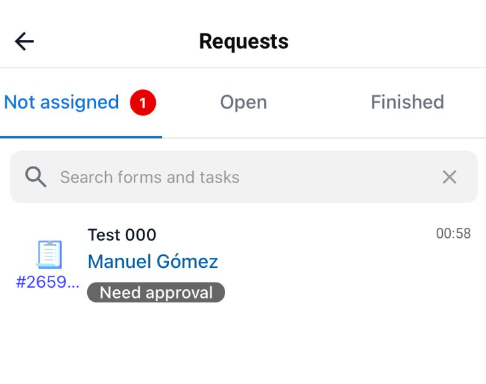This screenshot has height=384, width=486.
Task: Open request ID #2659
Action: (x=48, y=282)
